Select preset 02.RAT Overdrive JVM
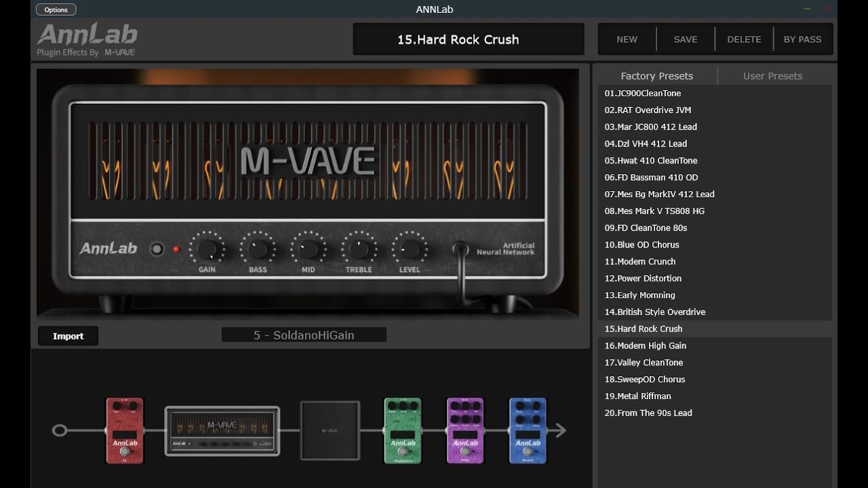 click(715, 110)
